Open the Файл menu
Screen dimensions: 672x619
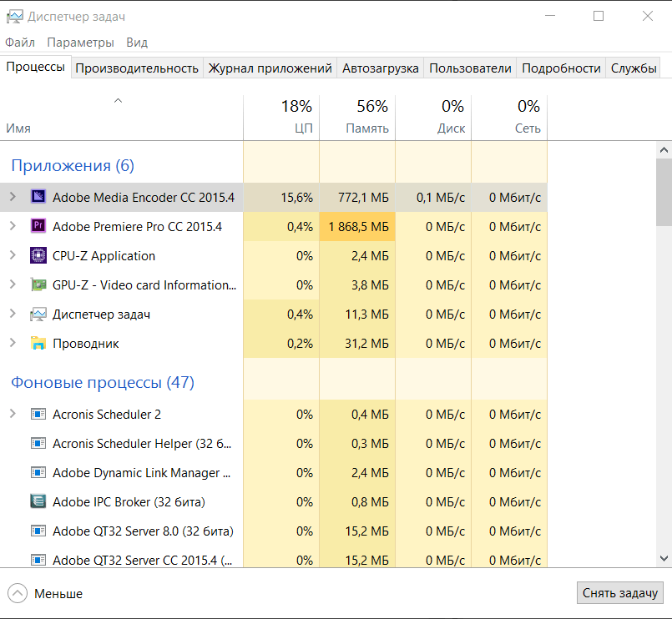pyautogui.click(x=20, y=43)
